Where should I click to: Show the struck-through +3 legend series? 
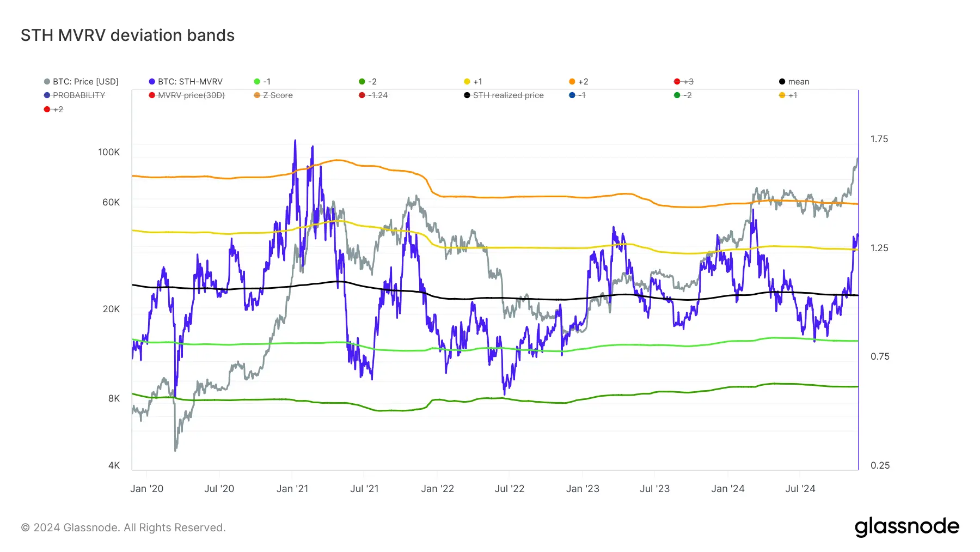(x=683, y=82)
